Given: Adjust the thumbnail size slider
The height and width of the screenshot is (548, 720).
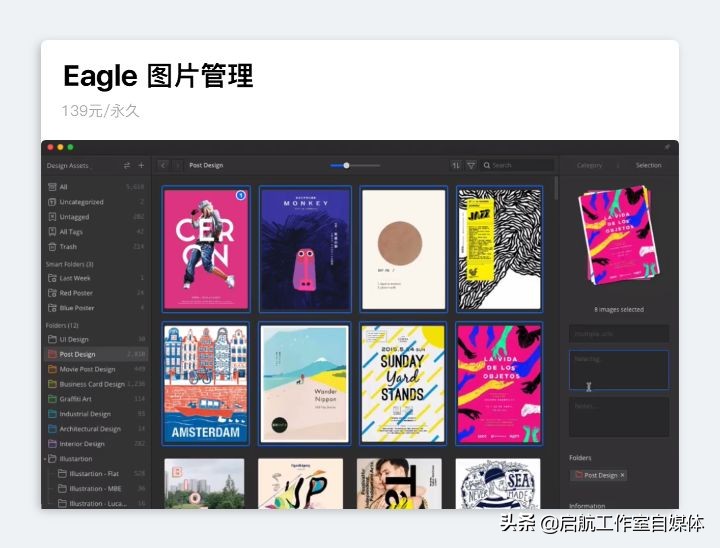Looking at the screenshot, I should [346, 165].
